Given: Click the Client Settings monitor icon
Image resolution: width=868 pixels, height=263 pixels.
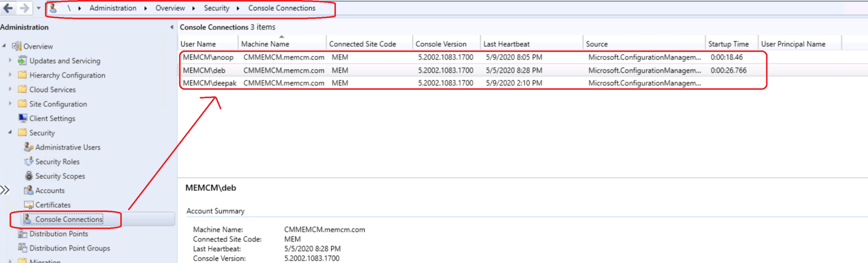Looking at the screenshot, I should coord(23,118).
